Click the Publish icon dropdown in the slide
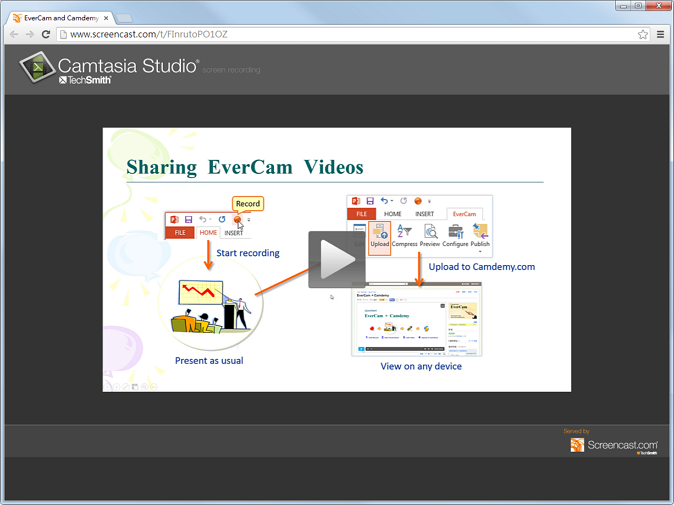 [480, 238]
